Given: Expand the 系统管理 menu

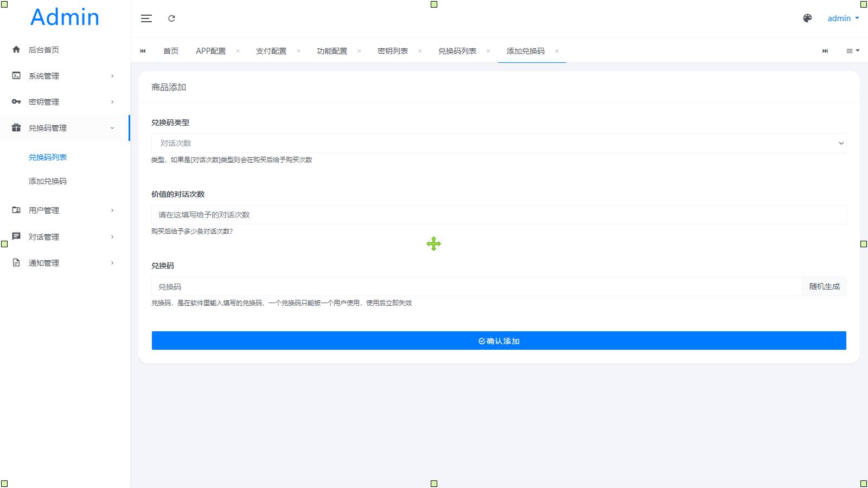Looking at the screenshot, I should (x=62, y=76).
